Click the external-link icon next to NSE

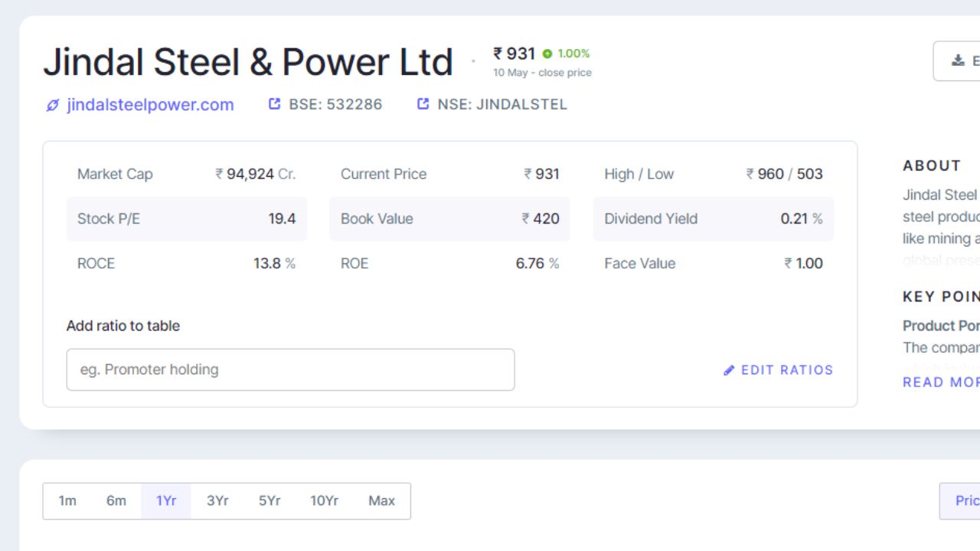point(423,103)
